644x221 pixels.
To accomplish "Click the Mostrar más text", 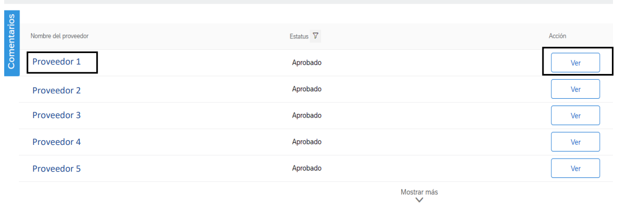I will click(419, 192).
